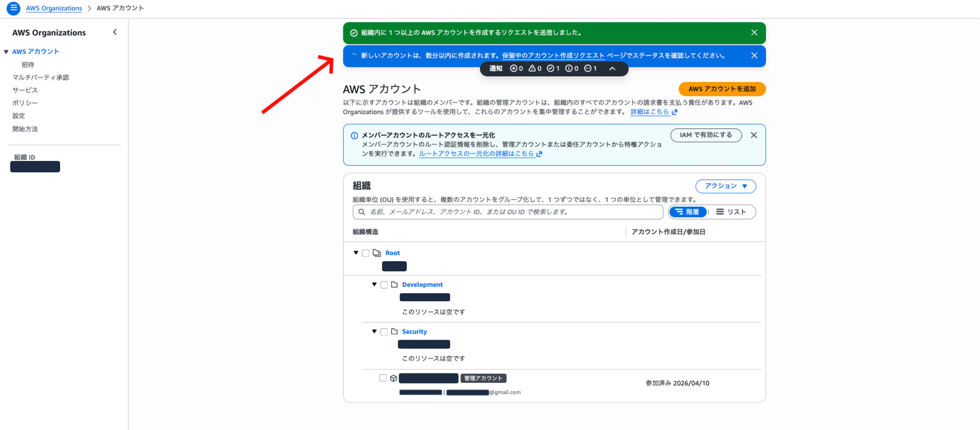Screen dimensions: 980x430
Task: Click the folder icon next to Security
Action: [x=395, y=331]
